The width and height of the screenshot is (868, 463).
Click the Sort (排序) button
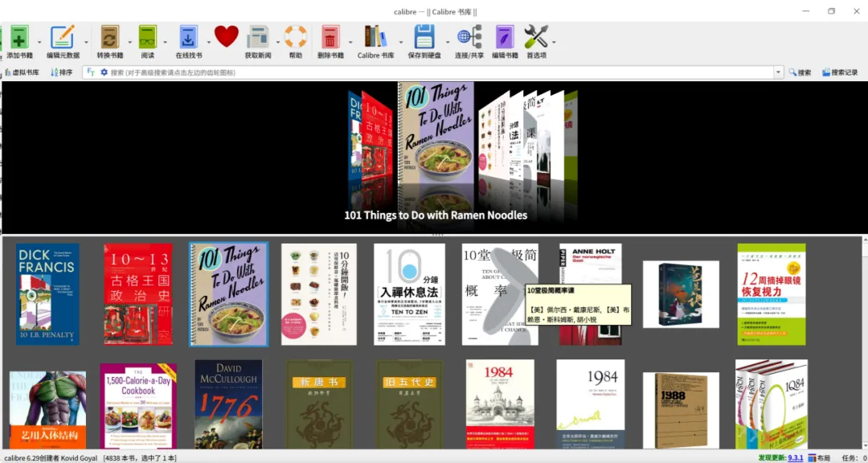click(x=61, y=72)
